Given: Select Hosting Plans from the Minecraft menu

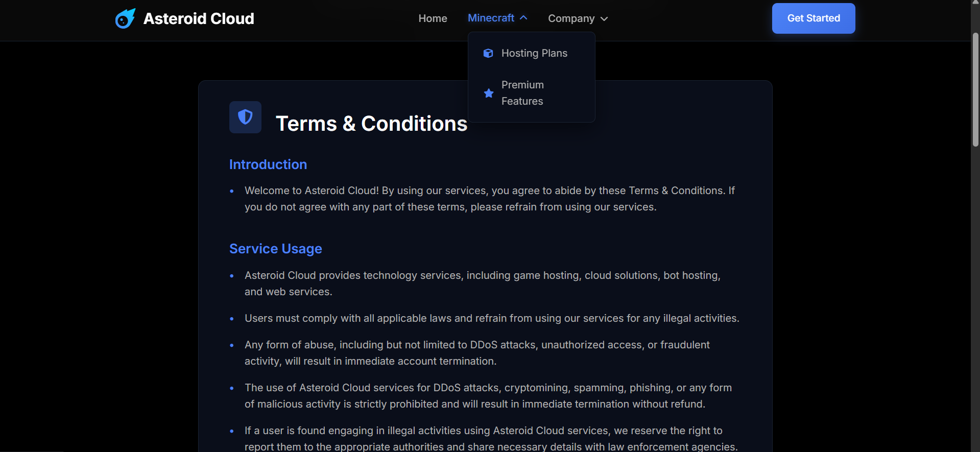Looking at the screenshot, I should click(534, 53).
